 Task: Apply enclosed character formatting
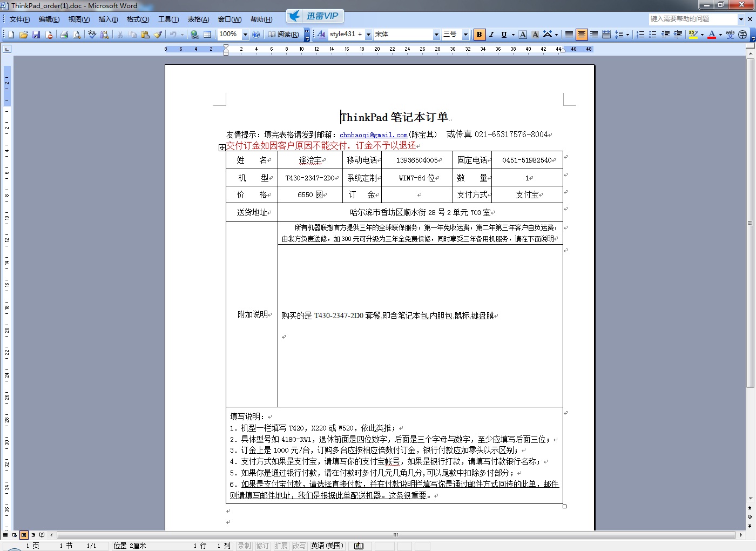[742, 35]
